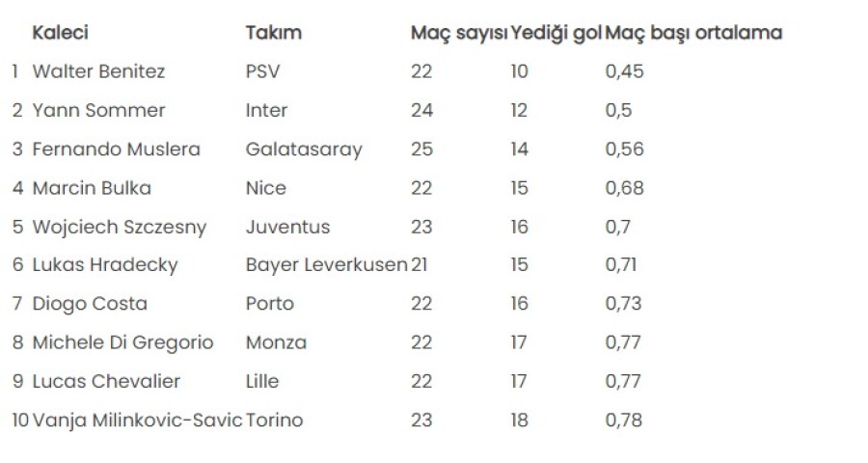Select the Porto team cell
Viewport: 868px width, 463px height.
(x=269, y=304)
